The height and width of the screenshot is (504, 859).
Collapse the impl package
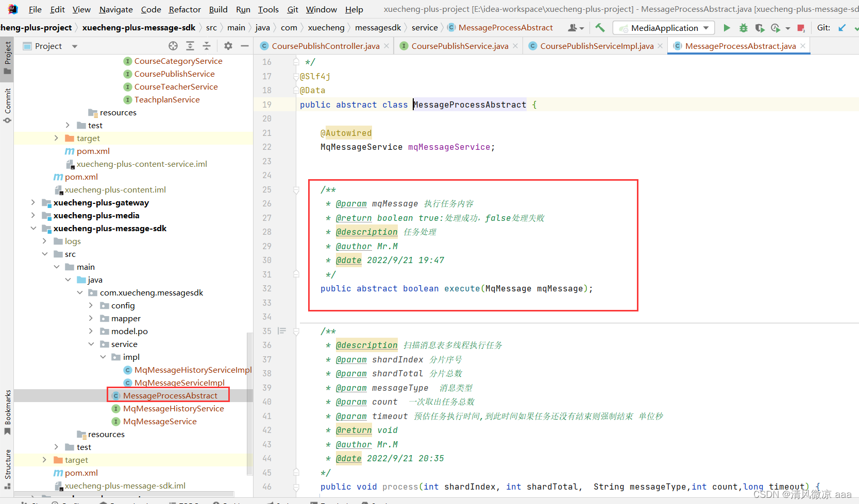pyautogui.click(x=103, y=357)
